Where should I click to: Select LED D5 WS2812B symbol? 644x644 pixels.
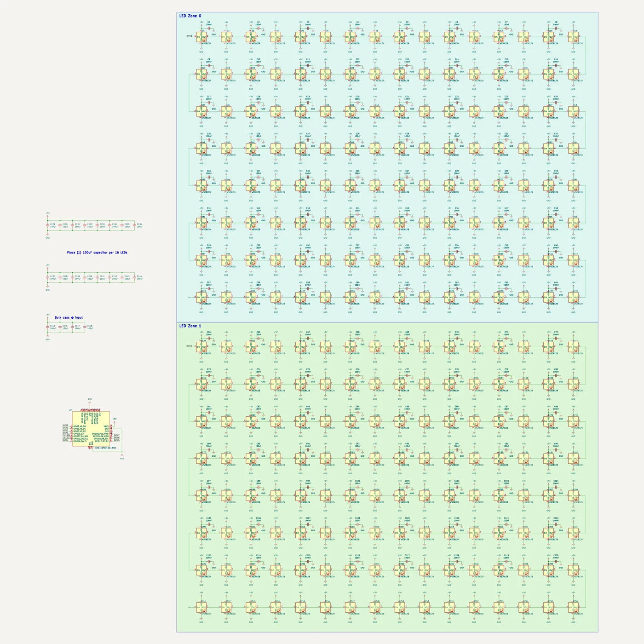[x=300, y=37]
